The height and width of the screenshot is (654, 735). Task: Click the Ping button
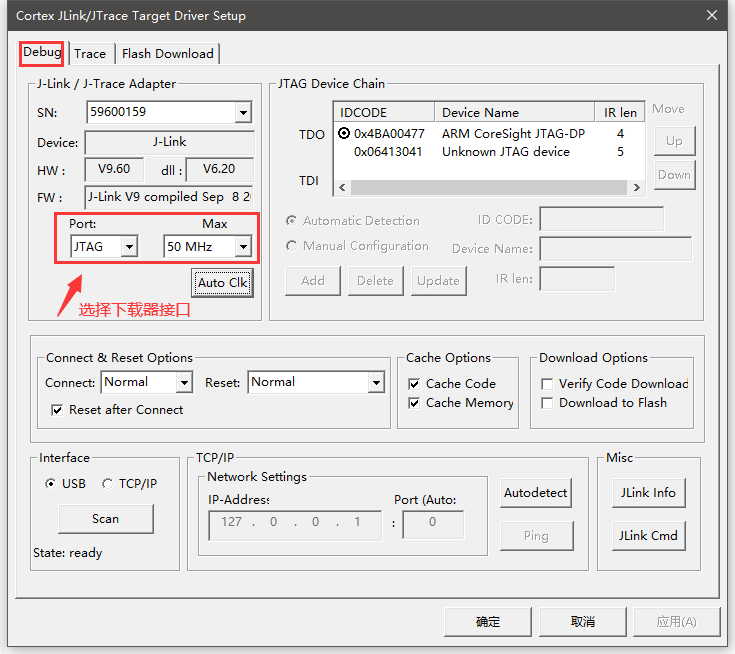coord(536,535)
